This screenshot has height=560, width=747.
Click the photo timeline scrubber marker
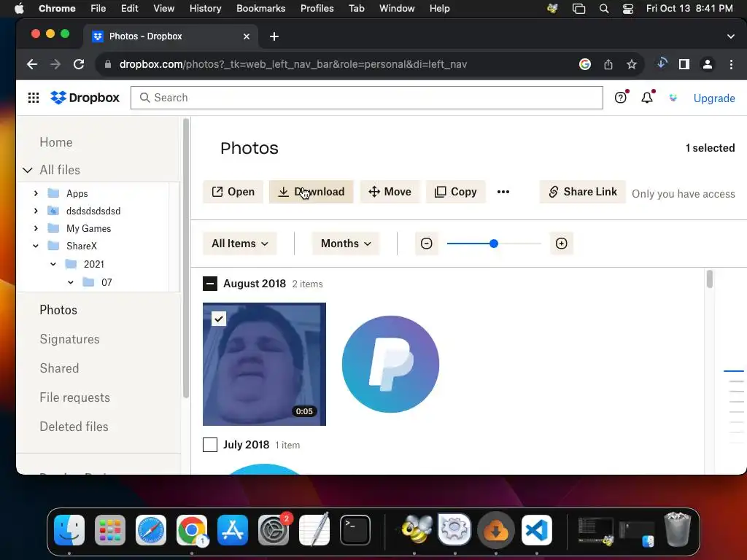click(x=734, y=371)
